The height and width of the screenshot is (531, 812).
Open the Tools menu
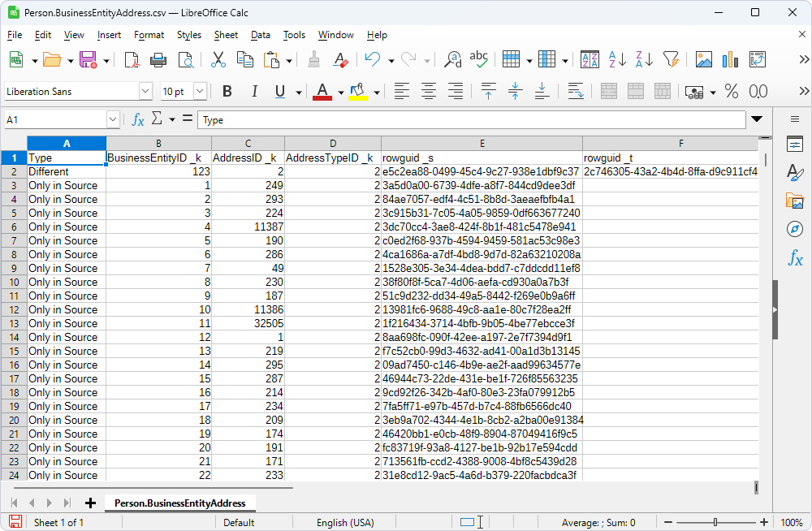click(x=294, y=35)
